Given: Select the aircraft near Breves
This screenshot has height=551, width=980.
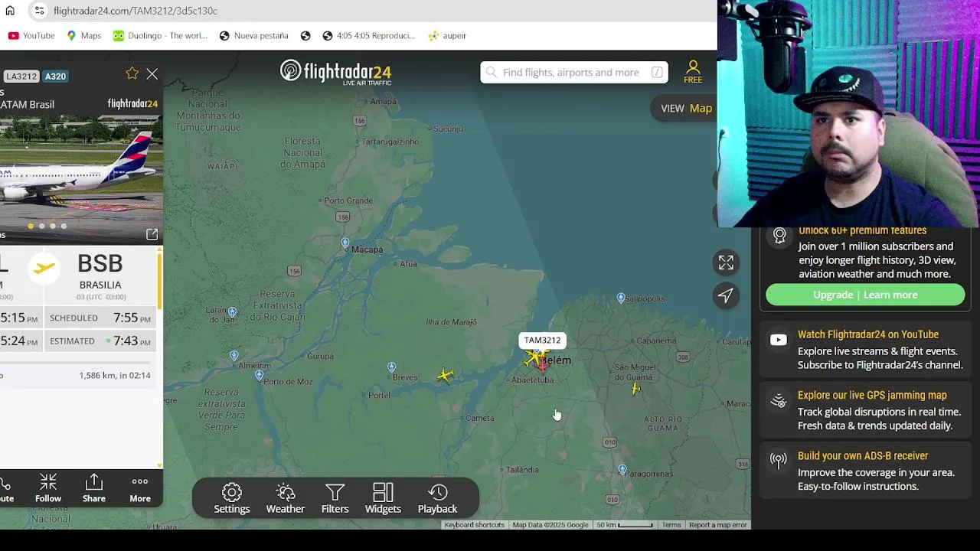Looking at the screenshot, I should click(446, 375).
